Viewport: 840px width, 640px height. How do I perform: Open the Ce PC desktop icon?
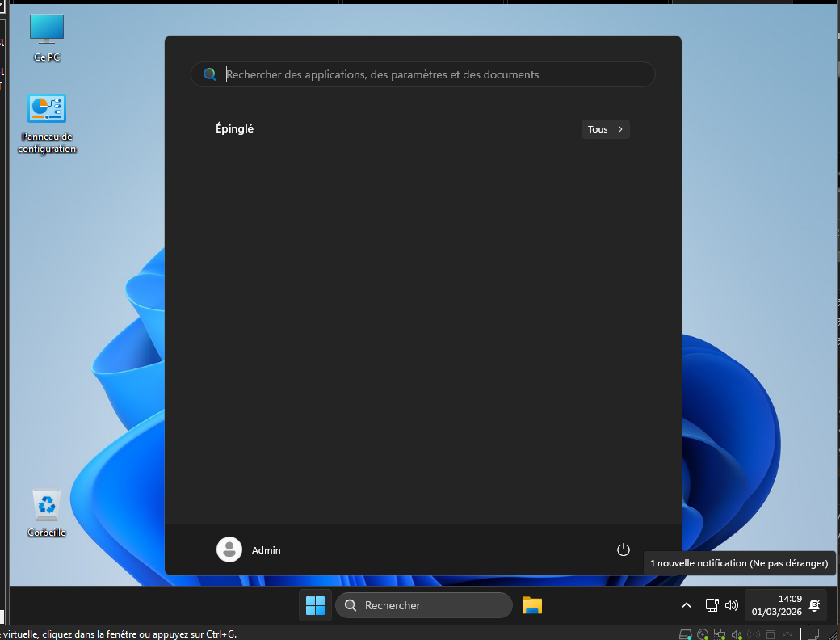47,37
